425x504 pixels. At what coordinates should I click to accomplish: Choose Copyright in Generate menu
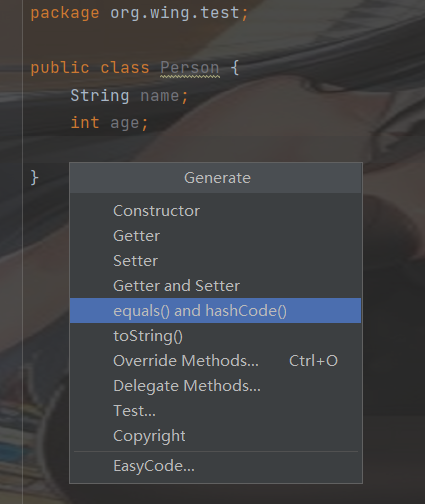click(215, 436)
